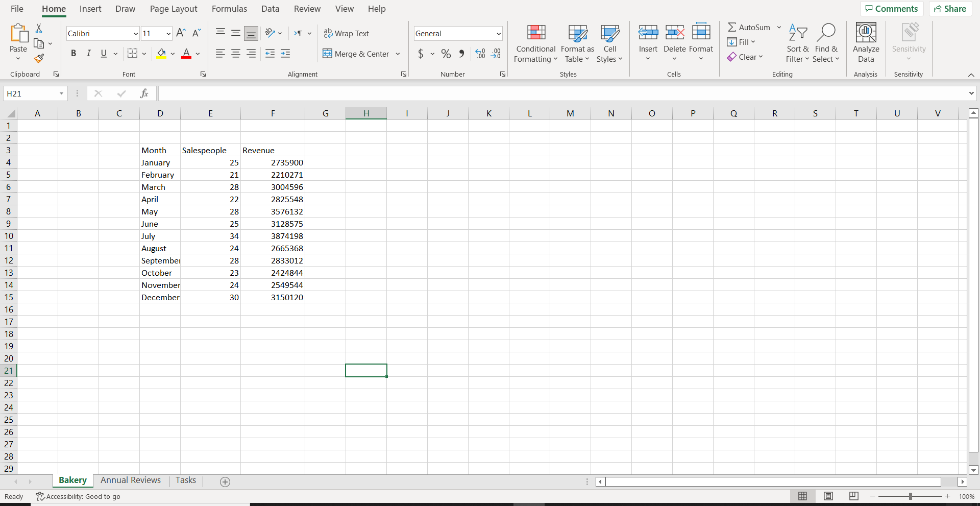Viewport: 980px width, 506px height.
Task: Apply the red Font Color swatch
Action: point(186,54)
